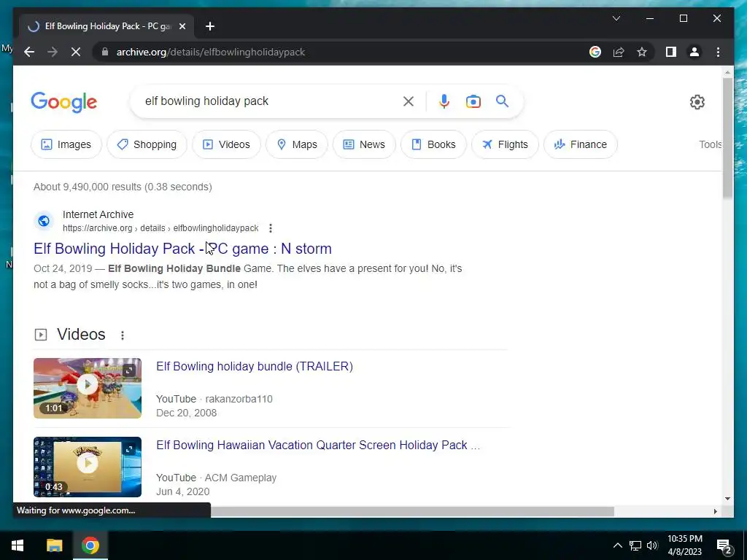The height and width of the screenshot is (560, 747).
Task: Show hidden system tray icons
Action: pyautogui.click(x=617, y=545)
